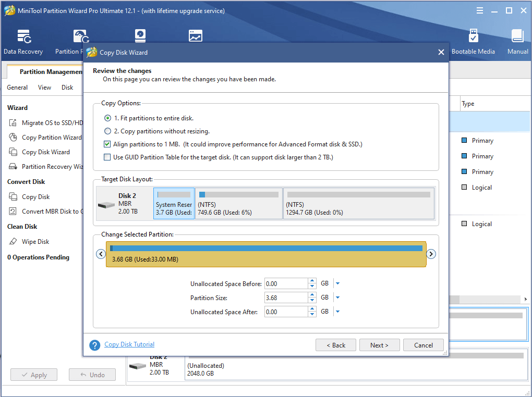The height and width of the screenshot is (397, 532).
Task: Click the Unallocated Space Before input field
Action: (286, 283)
